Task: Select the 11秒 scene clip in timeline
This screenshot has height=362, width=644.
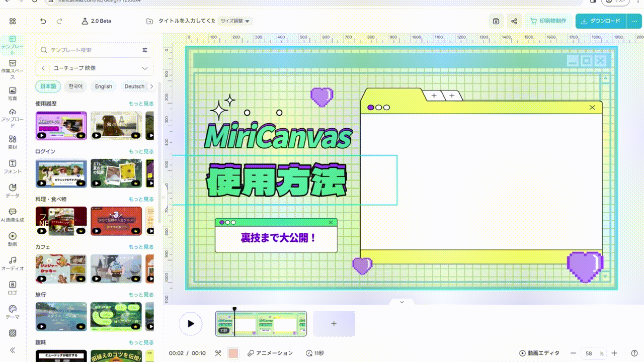Action: pos(261,323)
